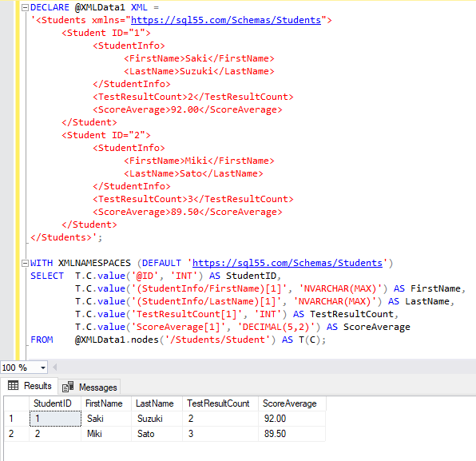Click the DECLARE keyword in the editor

[50, 7]
